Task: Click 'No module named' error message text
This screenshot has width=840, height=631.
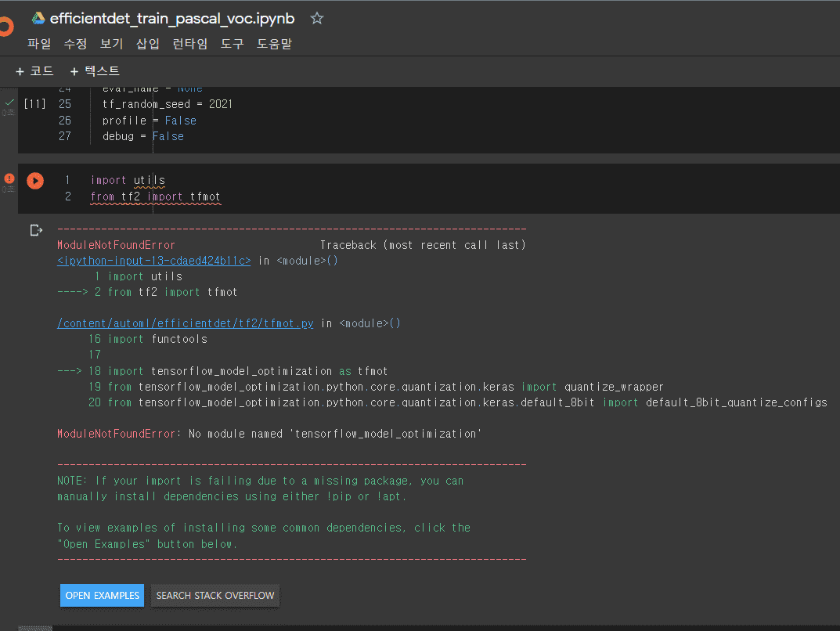Action: [x=335, y=434]
